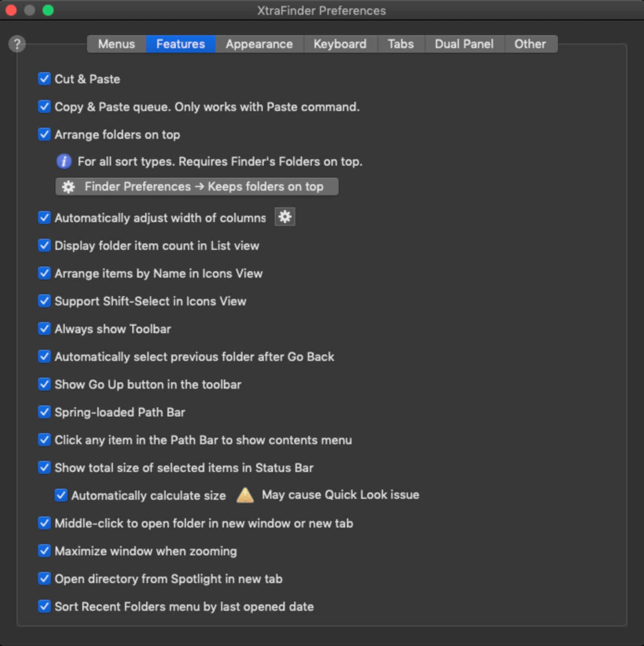Open Finder Preferences Keeps folders on top
Image resolution: width=644 pixels, height=646 pixels.
[197, 186]
